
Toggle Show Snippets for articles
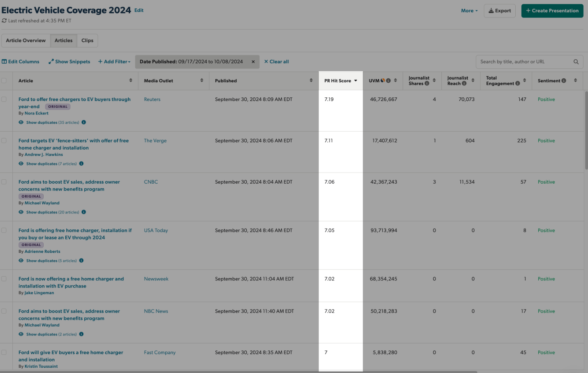(69, 62)
